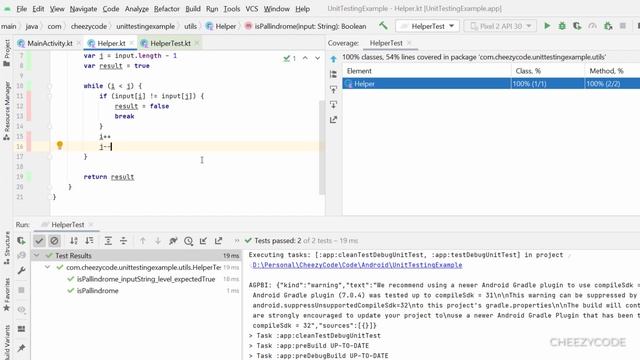Screen dimensions: 640x360
Task: Toggle the Build Variants tool window
Action: click(7, 342)
